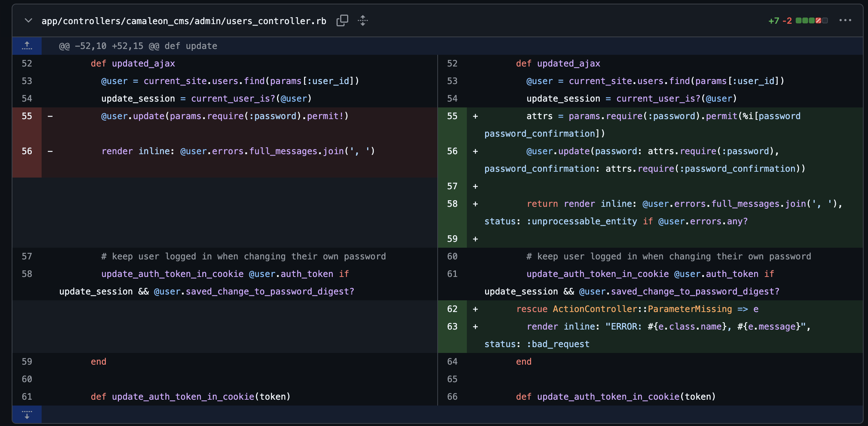
Task: Click right-side 'def updated_ajax' line
Action: (x=558, y=64)
